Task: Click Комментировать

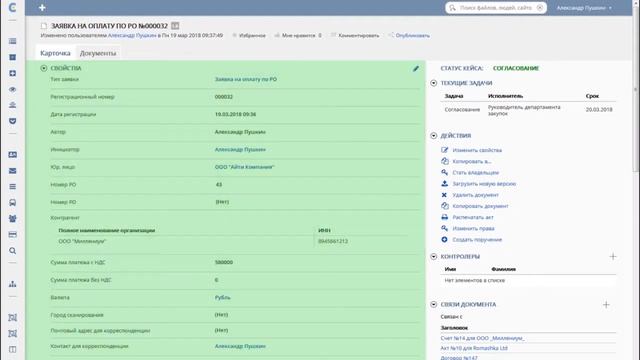Action: coord(355,36)
